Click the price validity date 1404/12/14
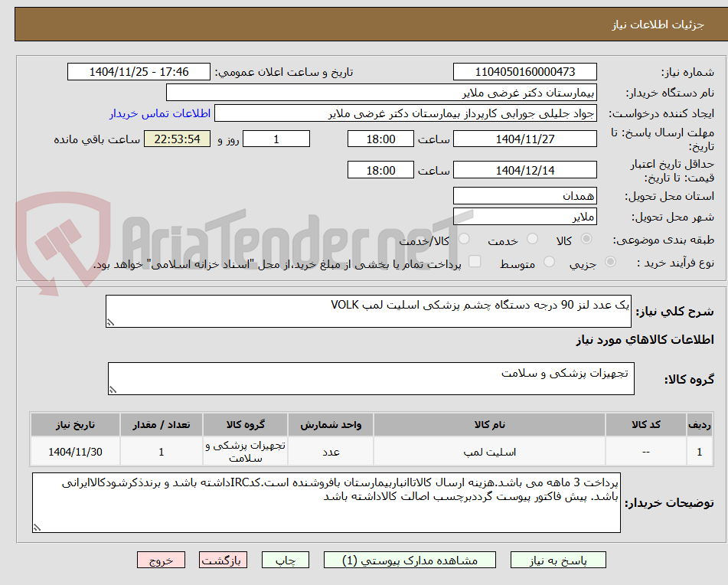This screenshot has width=728, height=585. pyautogui.click(x=524, y=170)
